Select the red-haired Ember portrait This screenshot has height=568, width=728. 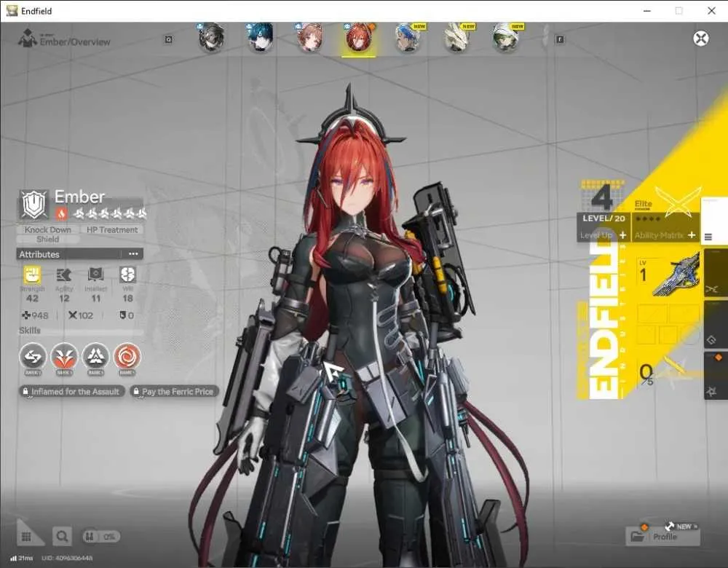pyautogui.click(x=358, y=37)
